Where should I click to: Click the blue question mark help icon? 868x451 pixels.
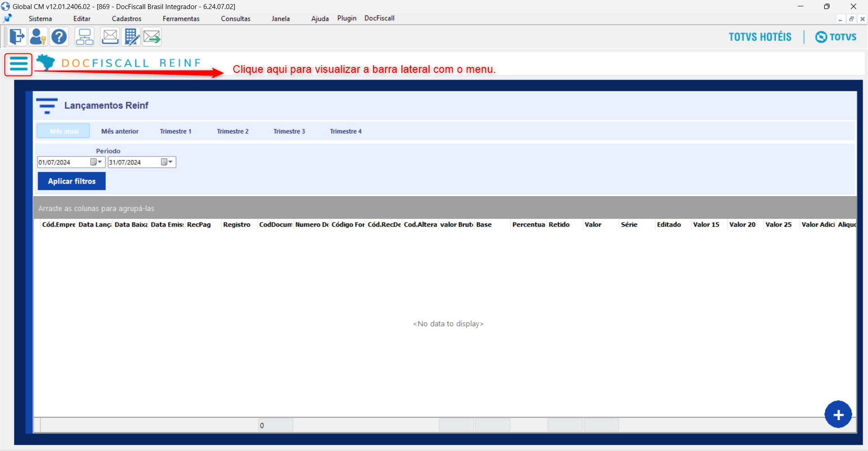pos(59,37)
